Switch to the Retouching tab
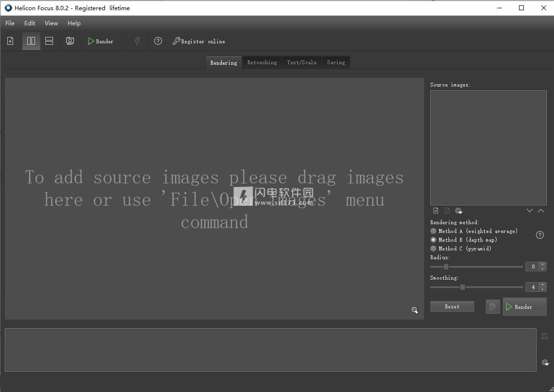 point(262,62)
